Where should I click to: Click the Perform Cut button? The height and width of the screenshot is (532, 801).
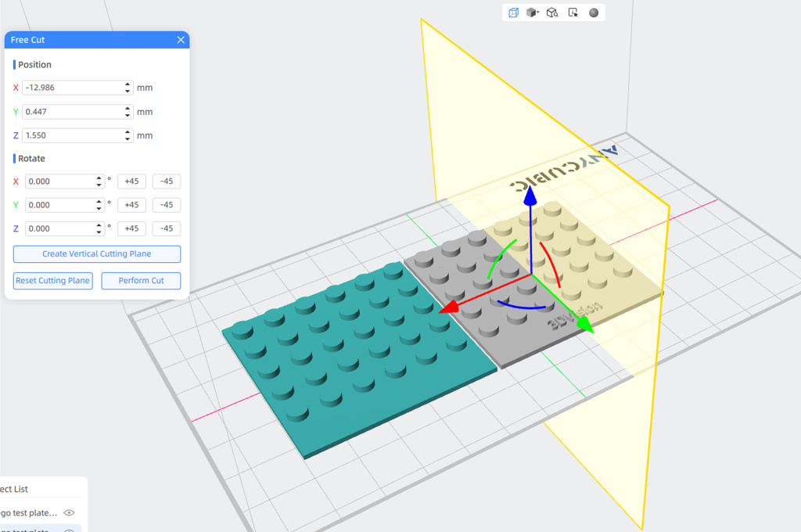pos(141,281)
